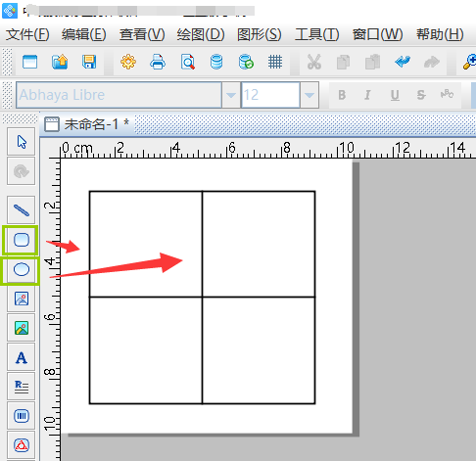Viewport: 476px width, 461px height.
Task: Toggle the grid display icon
Action: click(275, 62)
